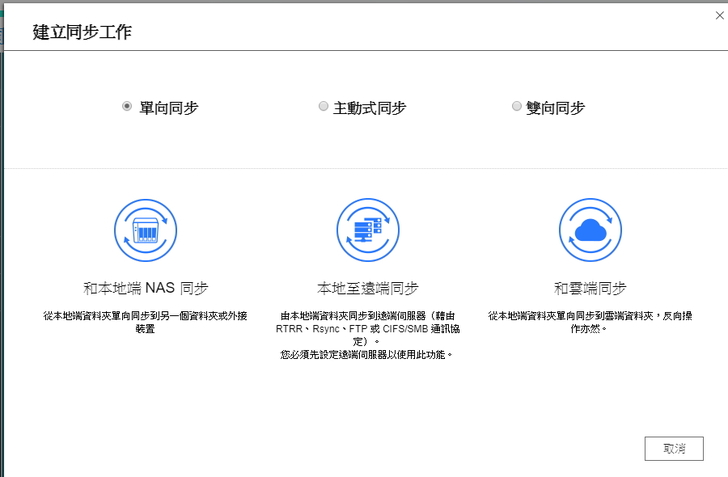
Task: Click the local-to-remote server sync icon
Action: (368, 229)
